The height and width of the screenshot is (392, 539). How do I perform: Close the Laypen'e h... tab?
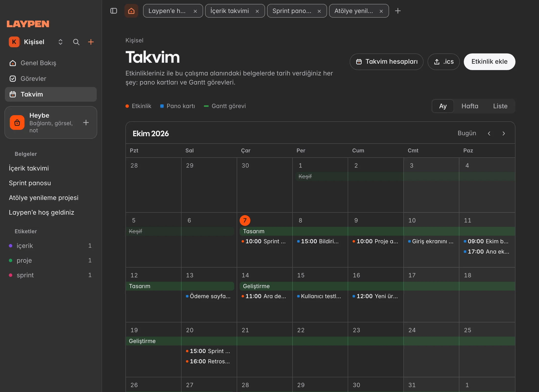(x=195, y=11)
